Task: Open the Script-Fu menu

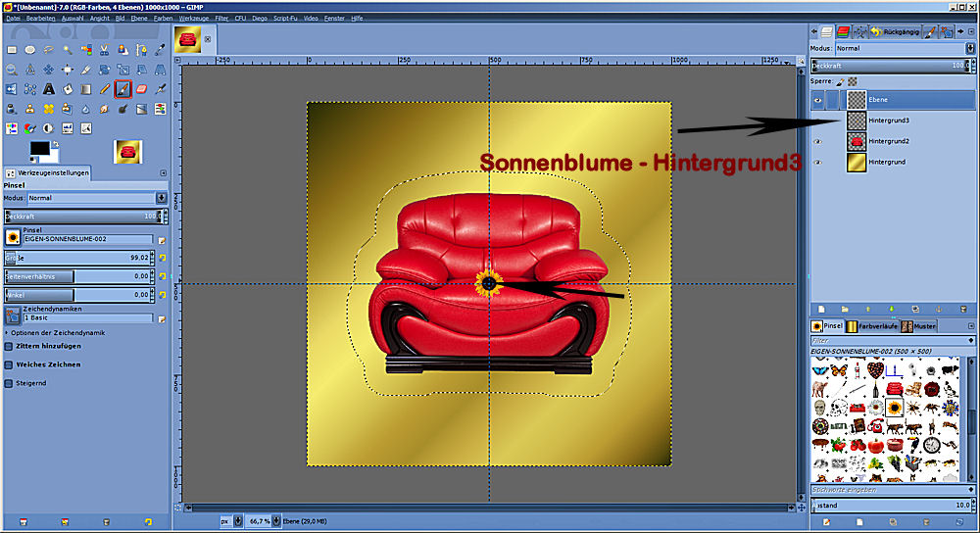Action: [x=285, y=18]
